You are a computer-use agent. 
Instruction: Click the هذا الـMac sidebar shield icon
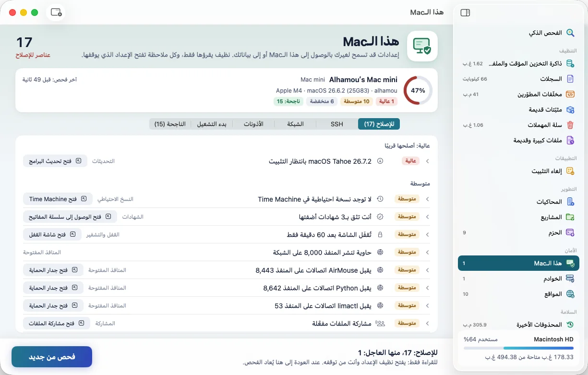[570, 263]
